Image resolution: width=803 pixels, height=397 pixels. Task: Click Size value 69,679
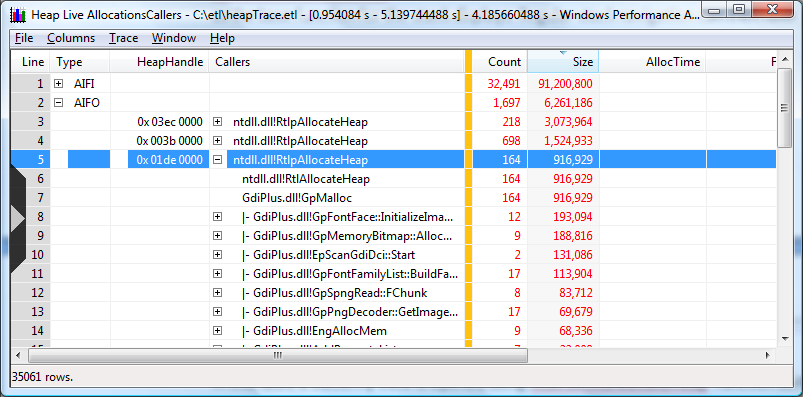click(x=576, y=311)
